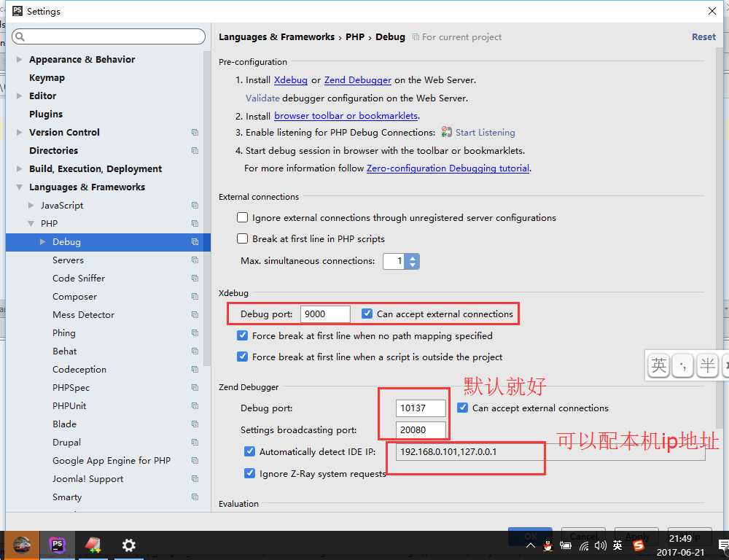This screenshot has width=729, height=560.
Task: Click project-level icon beside Code Sniffer
Action: [x=195, y=278]
